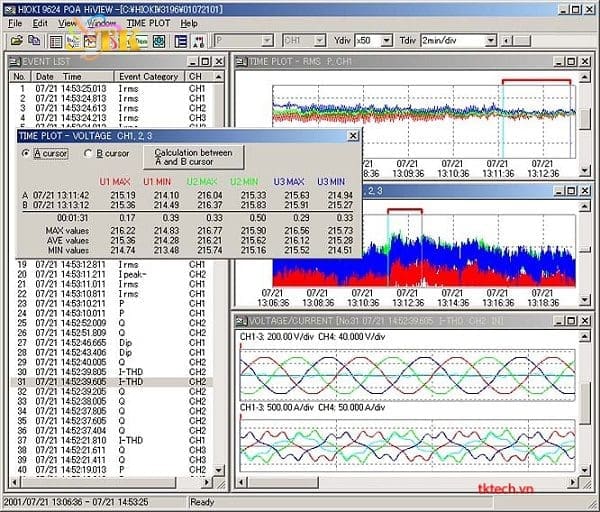Select the B cursor radio button
Viewport: 600px width, 512px height.
pos(87,153)
